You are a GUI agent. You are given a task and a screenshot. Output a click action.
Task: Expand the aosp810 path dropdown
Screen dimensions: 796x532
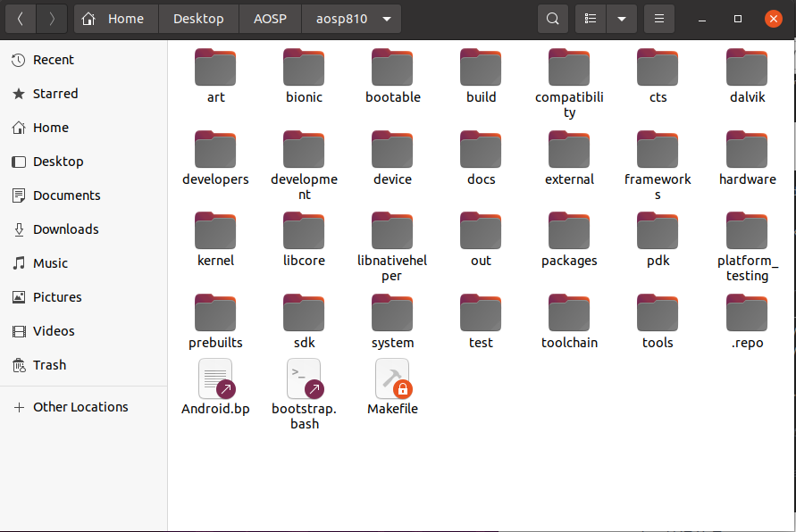pyautogui.click(x=387, y=19)
